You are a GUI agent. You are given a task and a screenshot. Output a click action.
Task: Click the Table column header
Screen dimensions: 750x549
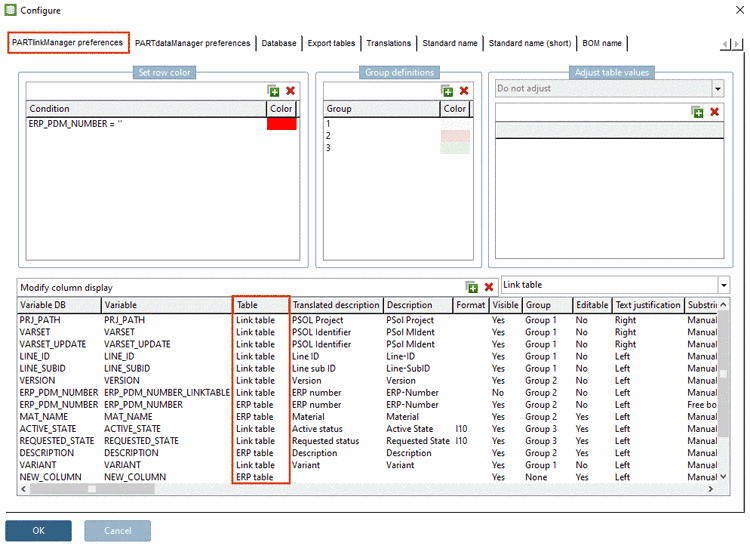tap(261, 305)
